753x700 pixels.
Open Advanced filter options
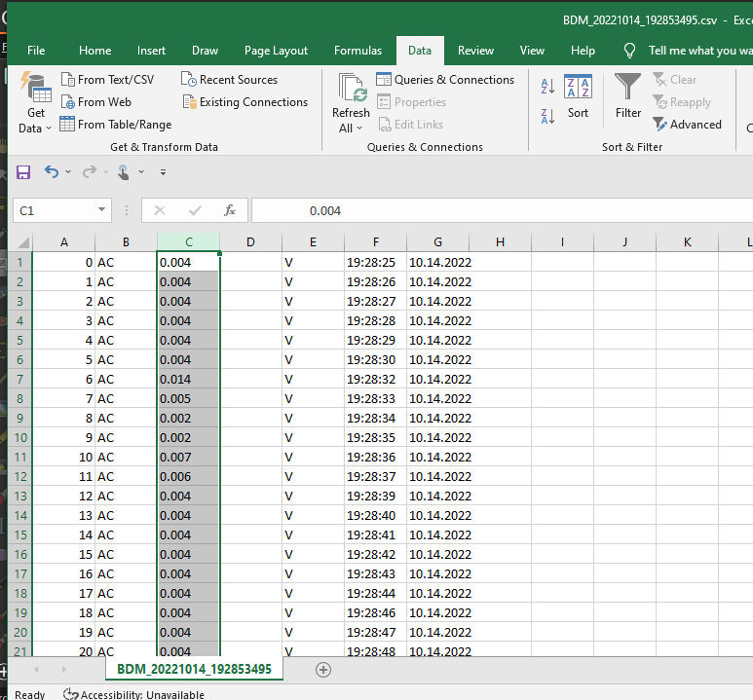[x=687, y=125]
